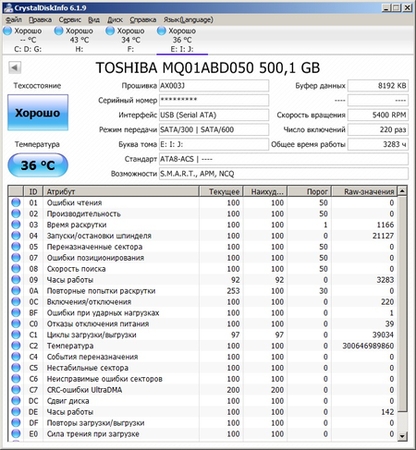Click status icon for Переназначенные сектора row
The image size is (416, 450).
(16, 247)
